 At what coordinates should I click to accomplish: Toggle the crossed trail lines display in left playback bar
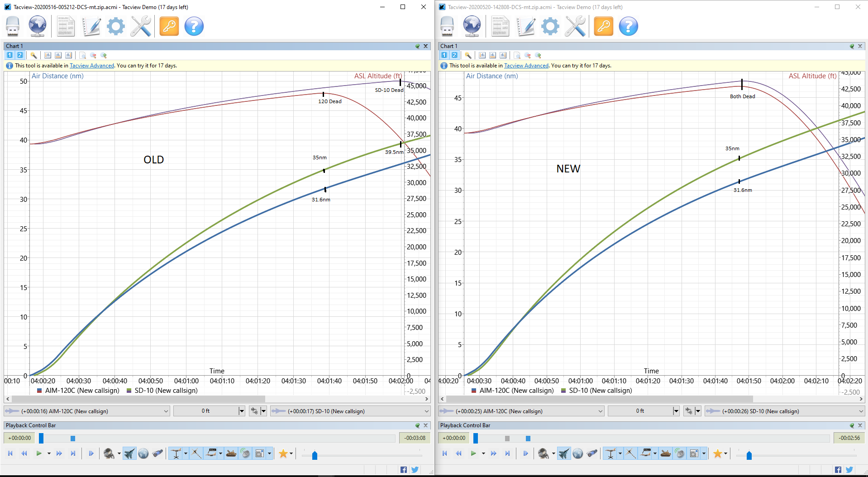tap(196, 453)
